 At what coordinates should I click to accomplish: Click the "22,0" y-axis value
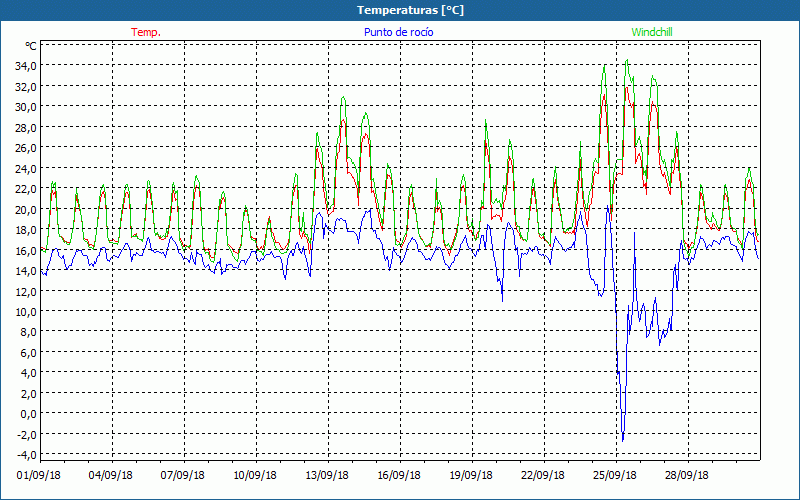coord(26,189)
